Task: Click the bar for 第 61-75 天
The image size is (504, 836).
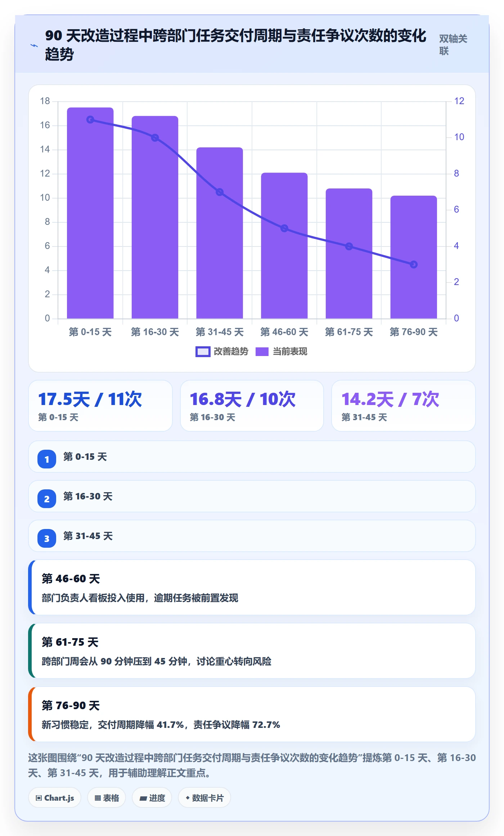Action: click(349, 253)
